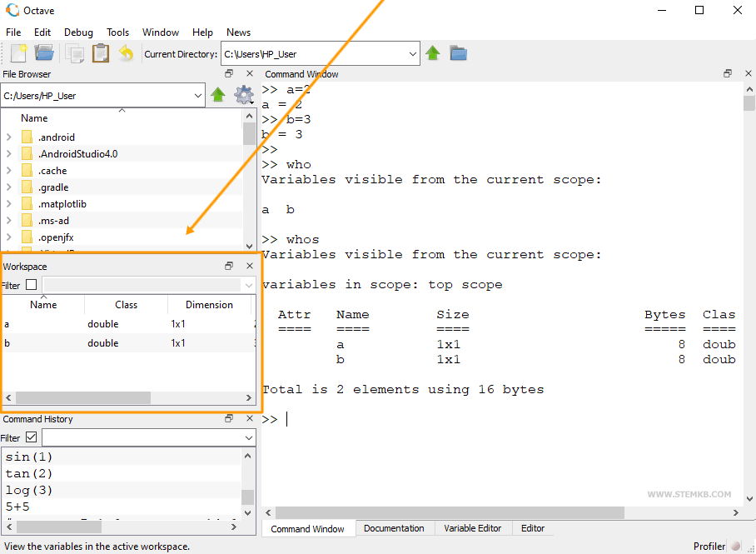Create a new script using the toolbar icon
This screenshot has width=756, height=554.
(17, 53)
